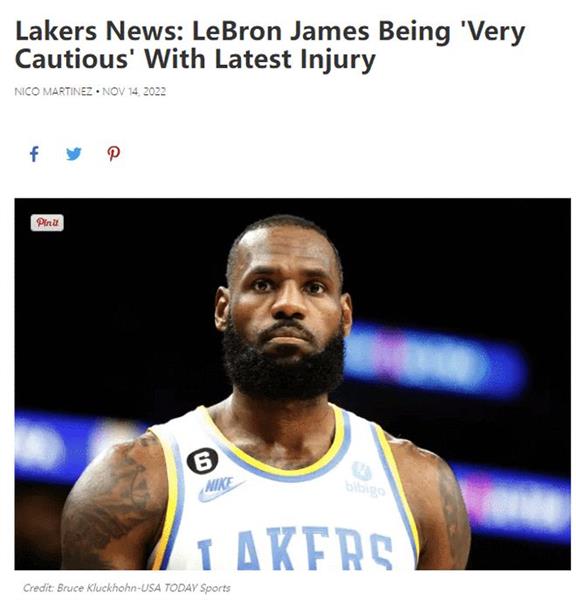Click the Bruce Kluckhohn photo credit caption

pos(127,588)
